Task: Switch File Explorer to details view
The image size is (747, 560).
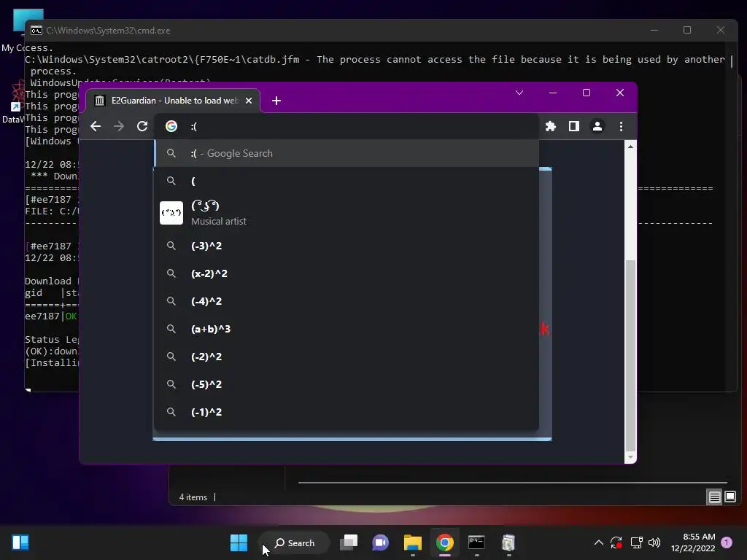Action: pos(715,497)
